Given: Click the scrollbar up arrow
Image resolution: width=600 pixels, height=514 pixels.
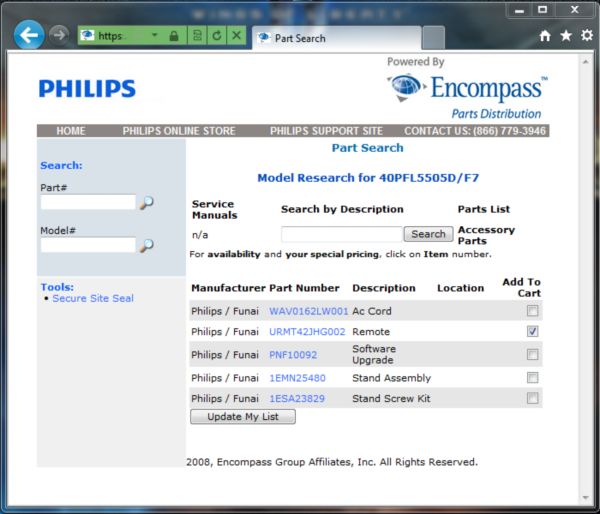Looking at the screenshot, I should pyautogui.click(x=585, y=62).
